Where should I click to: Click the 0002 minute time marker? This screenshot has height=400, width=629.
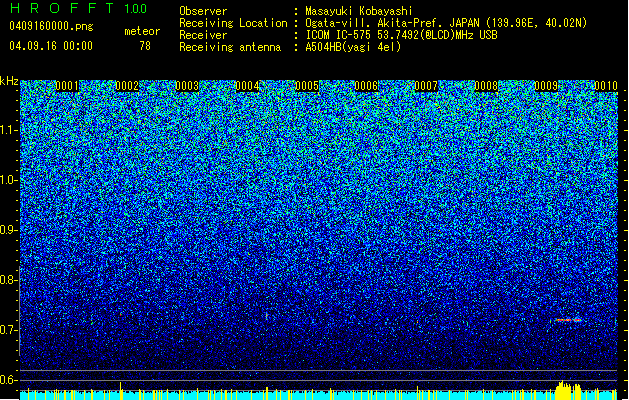pyautogui.click(x=127, y=86)
